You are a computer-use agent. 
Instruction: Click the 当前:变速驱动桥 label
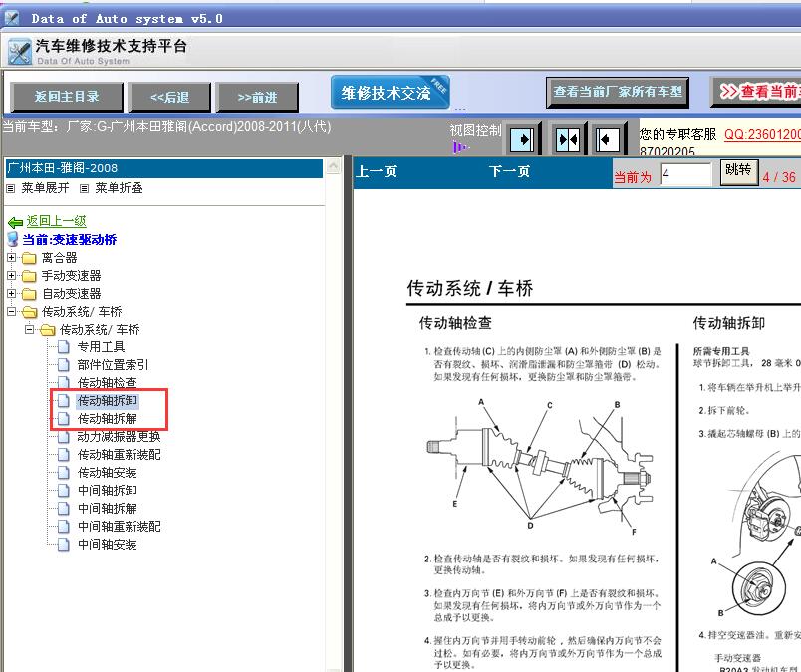[x=70, y=240]
